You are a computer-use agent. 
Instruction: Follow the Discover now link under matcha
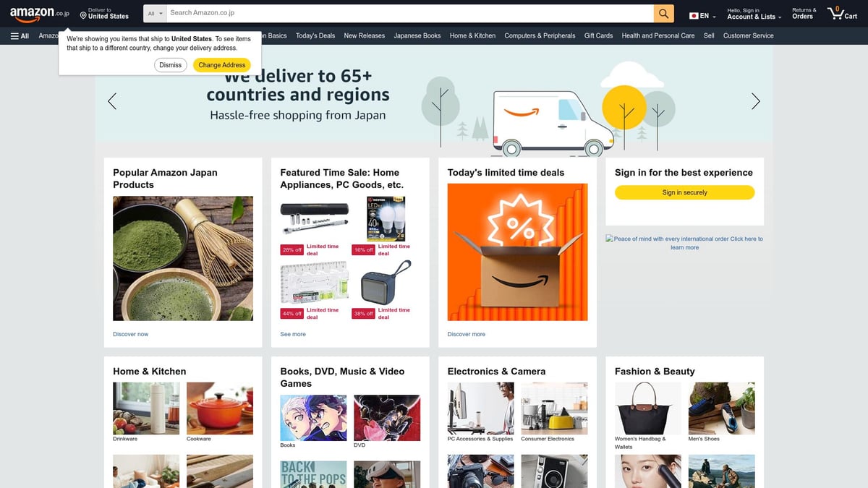[131, 334]
